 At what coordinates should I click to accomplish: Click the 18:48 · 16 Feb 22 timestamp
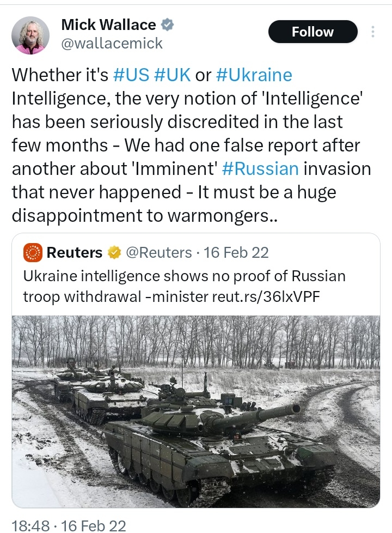(69, 525)
